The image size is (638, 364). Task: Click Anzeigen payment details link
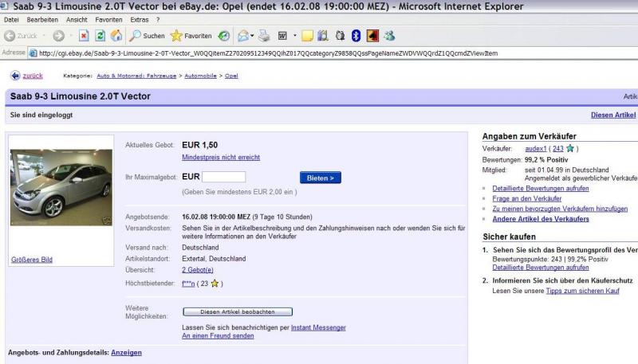click(x=126, y=353)
